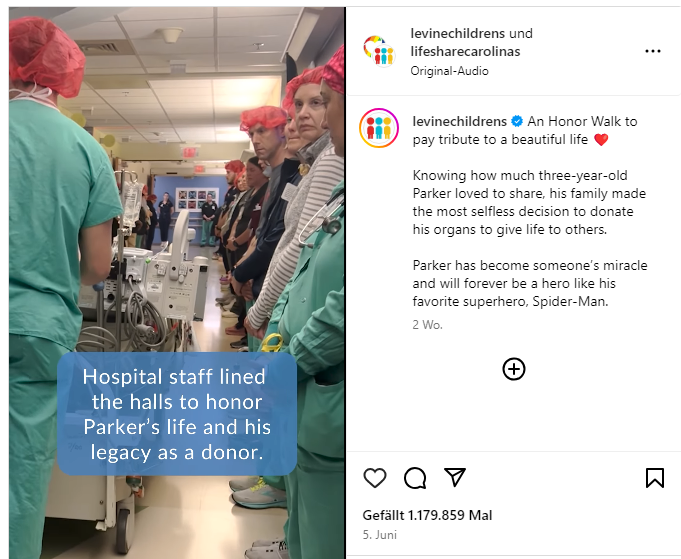Click the 2 Wo. caption timestamp
The image size is (681, 559).
pyautogui.click(x=427, y=325)
